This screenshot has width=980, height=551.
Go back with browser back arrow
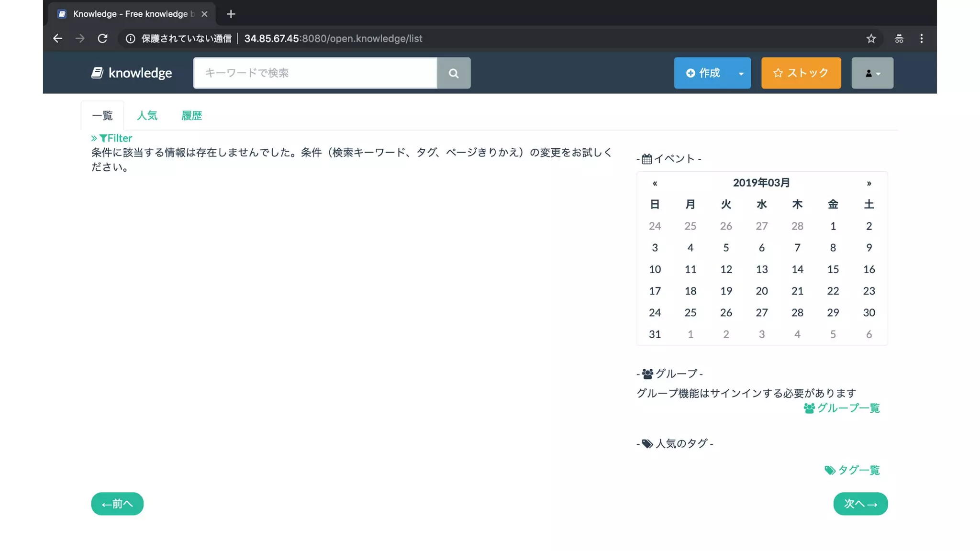click(x=57, y=39)
